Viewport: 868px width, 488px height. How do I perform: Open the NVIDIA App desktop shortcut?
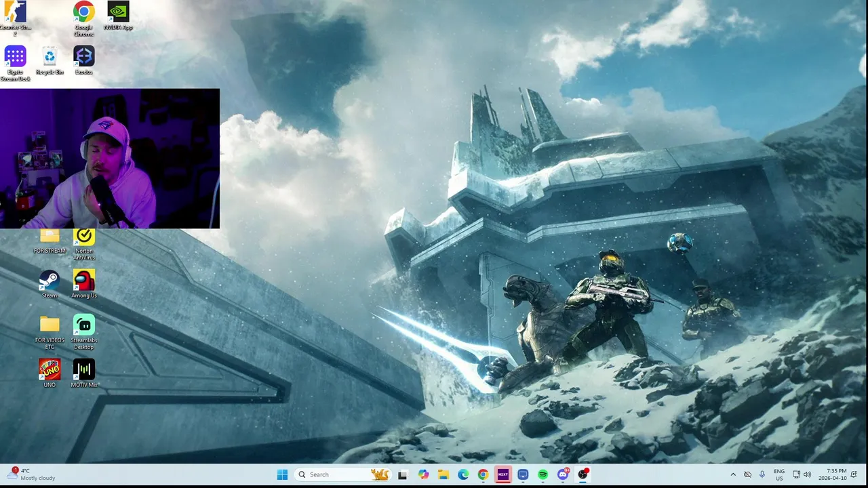click(x=118, y=16)
